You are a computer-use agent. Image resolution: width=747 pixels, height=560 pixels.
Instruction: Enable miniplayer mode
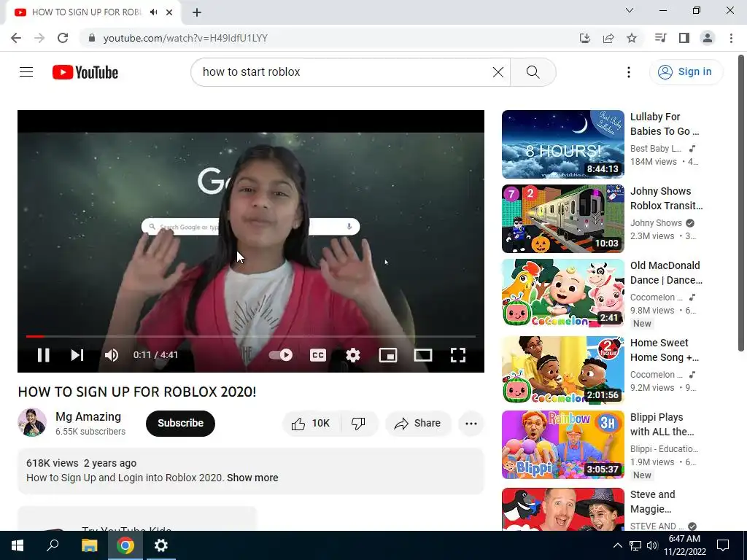(x=388, y=355)
